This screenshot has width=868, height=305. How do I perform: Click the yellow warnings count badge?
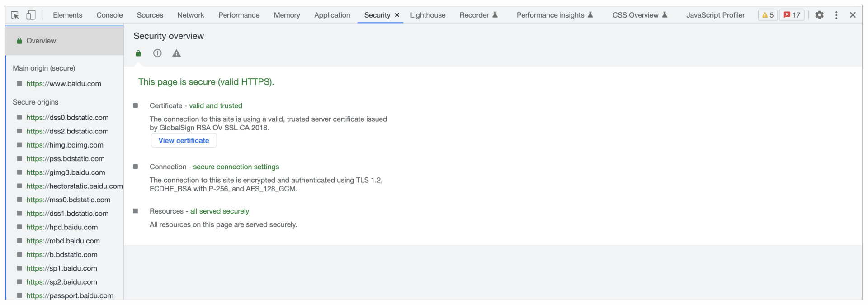tap(768, 15)
